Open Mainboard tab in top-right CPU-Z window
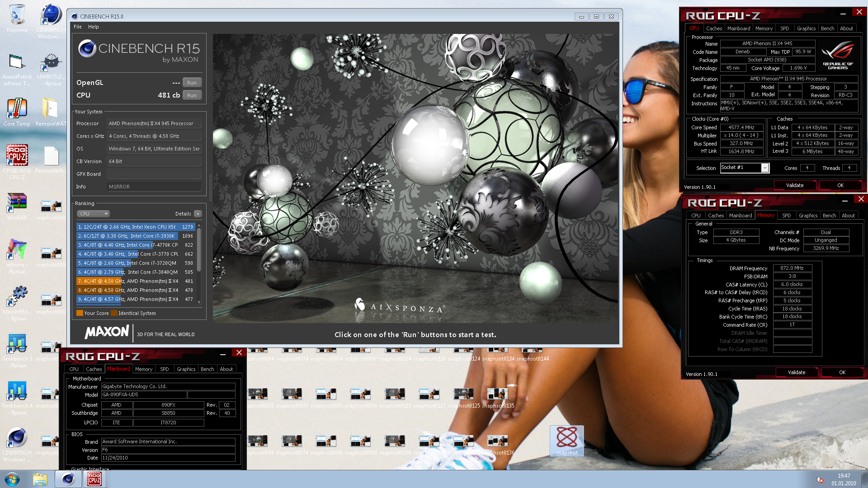 [x=738, y=28]
